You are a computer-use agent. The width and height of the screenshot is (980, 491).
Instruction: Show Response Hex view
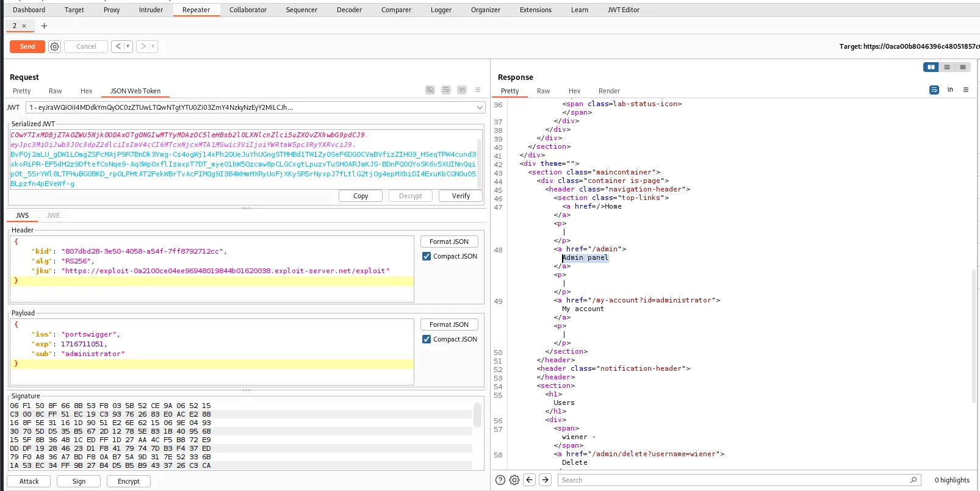pos(574,91)
